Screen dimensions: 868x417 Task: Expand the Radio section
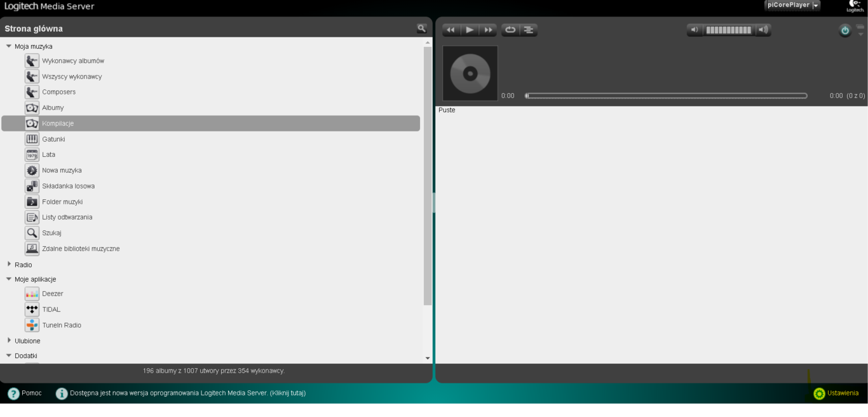(9, 264)
